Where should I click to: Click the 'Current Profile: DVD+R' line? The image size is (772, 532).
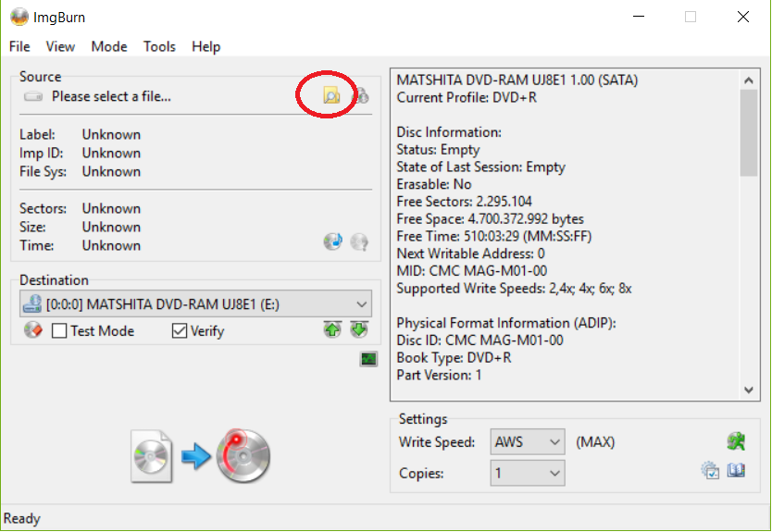coord(467,97)
